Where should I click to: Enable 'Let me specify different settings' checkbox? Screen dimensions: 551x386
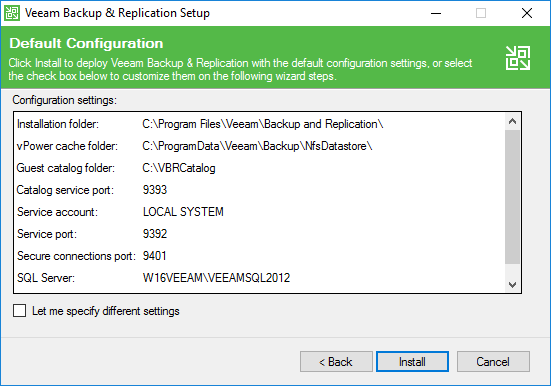[19, 311]
